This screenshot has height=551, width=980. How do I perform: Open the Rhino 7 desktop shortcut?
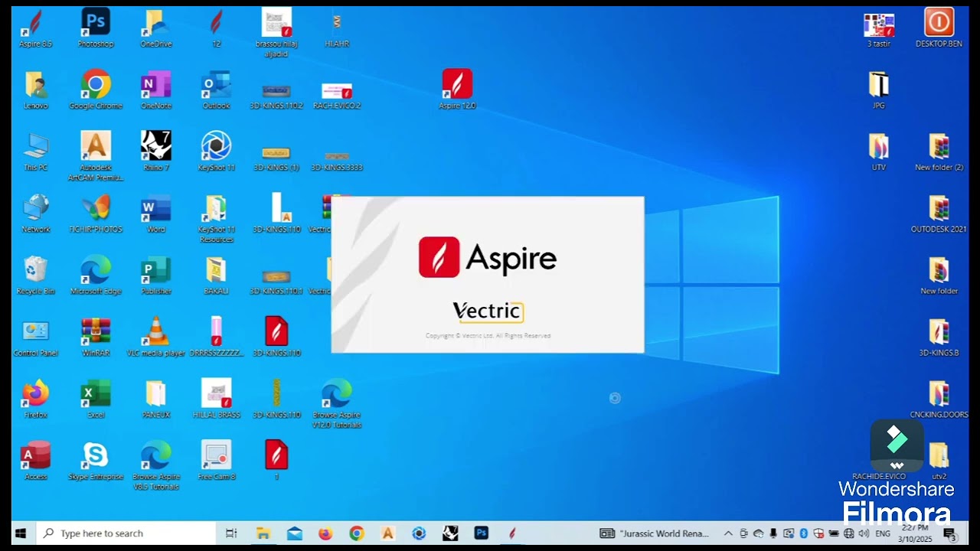[x=156, y=152]
